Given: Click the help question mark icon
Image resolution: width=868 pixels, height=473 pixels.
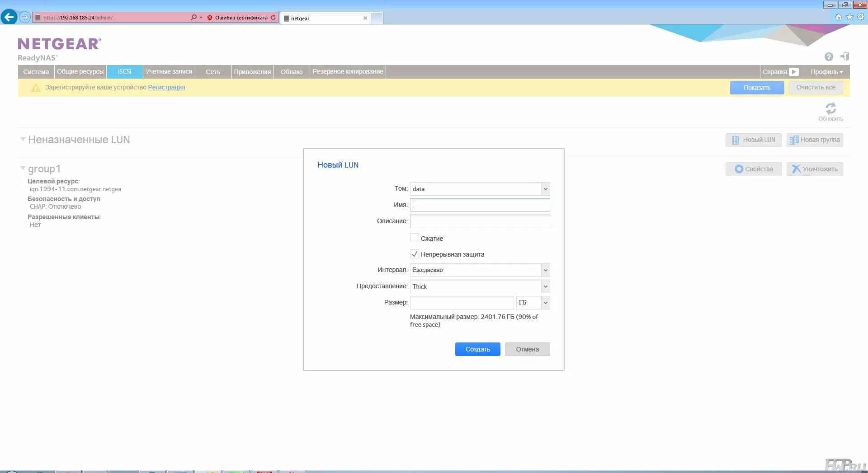Looking at the screenshot, I should point(828,56).
